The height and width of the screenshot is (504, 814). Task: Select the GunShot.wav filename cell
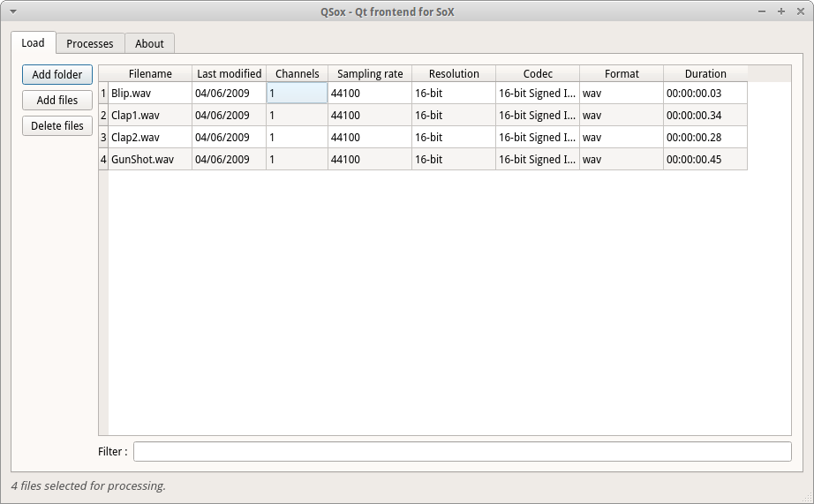pos(150,160)
